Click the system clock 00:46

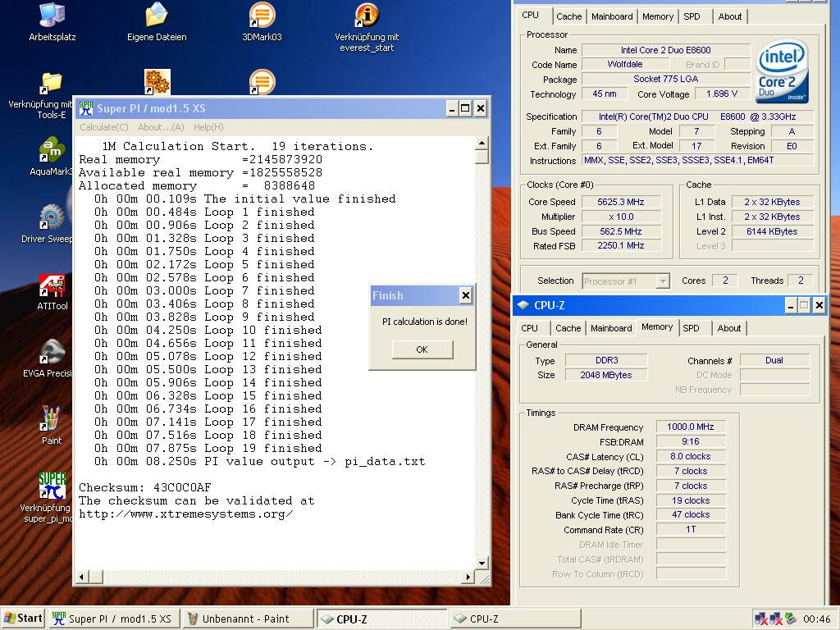pyautogui.click(x=817, y=619)
